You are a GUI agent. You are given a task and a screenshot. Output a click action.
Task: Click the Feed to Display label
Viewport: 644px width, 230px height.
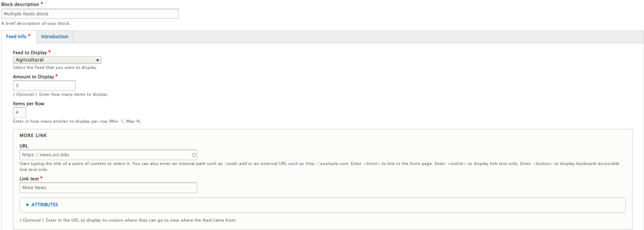(x=30, y=52)
